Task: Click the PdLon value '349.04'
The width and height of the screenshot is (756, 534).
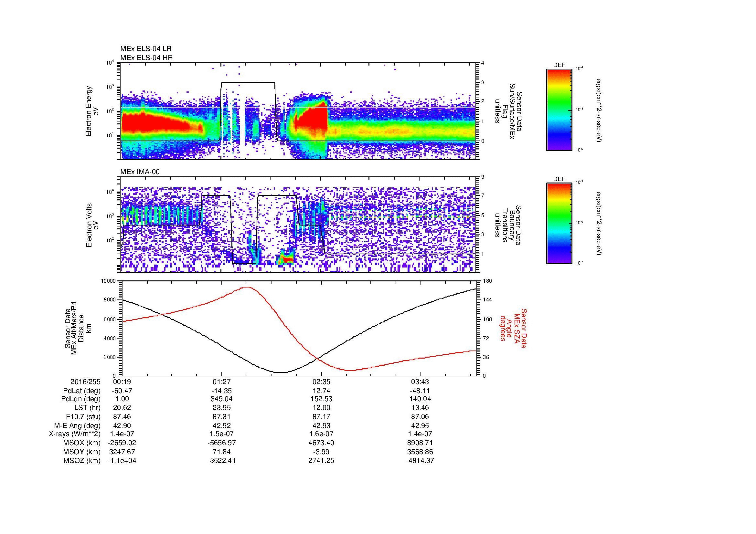Action: pyautogui.click(x=222, y=399)
